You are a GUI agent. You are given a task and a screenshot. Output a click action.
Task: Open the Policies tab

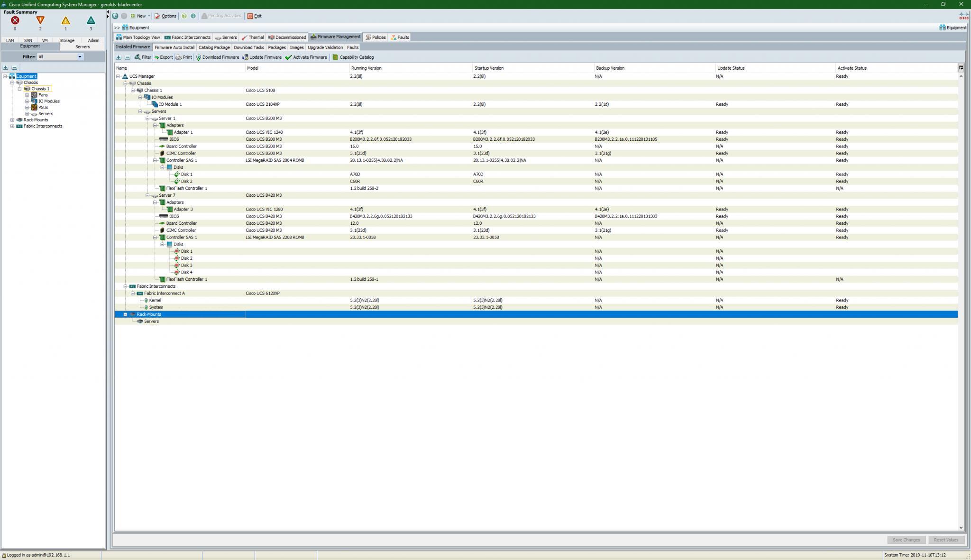click(376, 37)
